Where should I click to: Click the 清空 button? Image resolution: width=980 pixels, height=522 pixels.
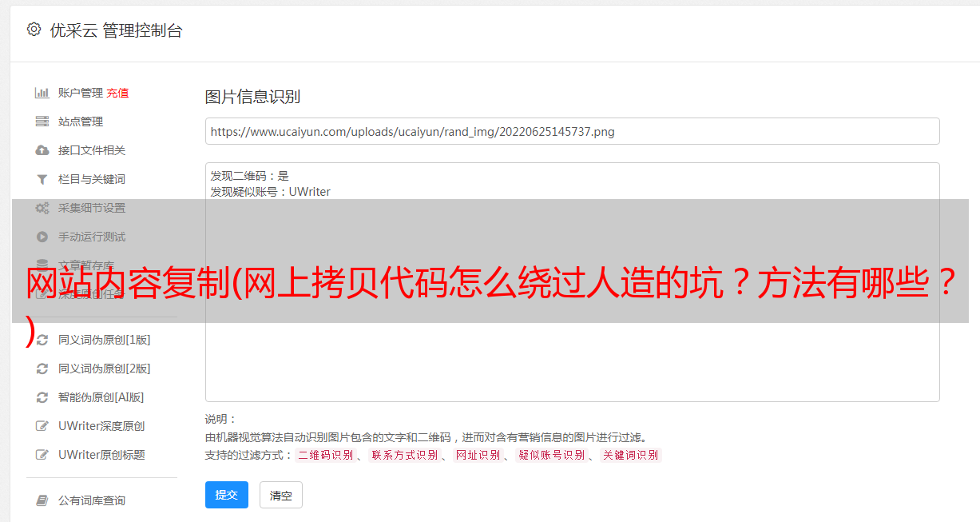click(281, 495)
